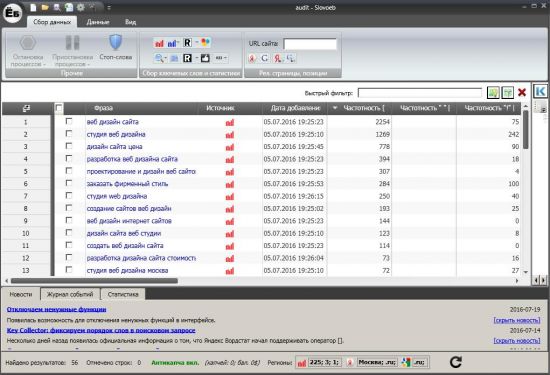Open the quick access toolbar customize arrow
This screenshot has height=375, width=550.
pyautogui.click(x=109, y=7)
